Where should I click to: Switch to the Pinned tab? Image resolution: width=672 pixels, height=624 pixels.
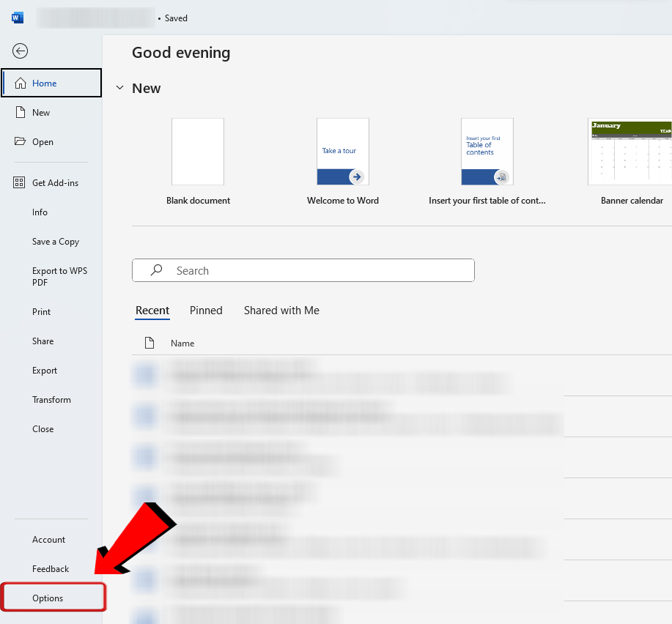(206, 311)
